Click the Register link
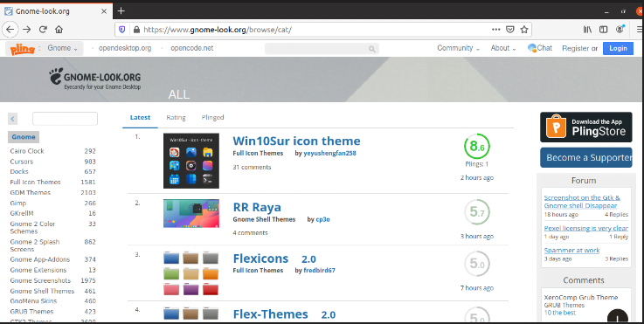The image size is (644, 324). pos(576,48)
